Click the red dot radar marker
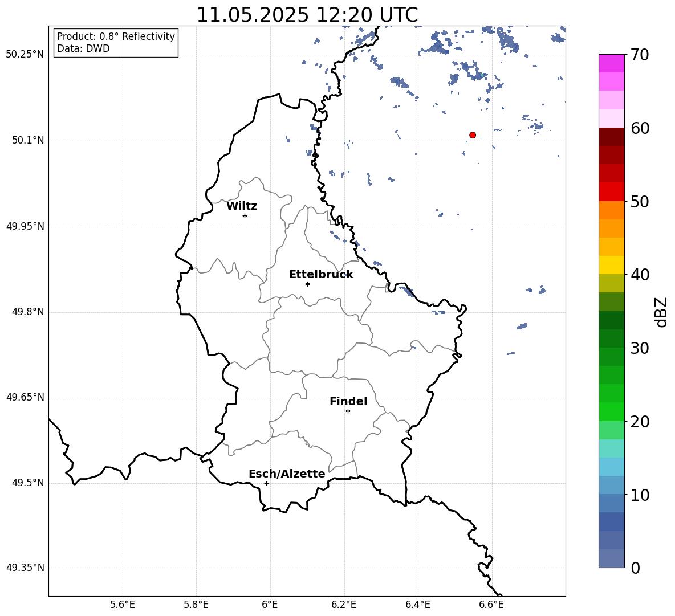Image resolution: width=675 pixels, height=616 pixels. point(473,135)
